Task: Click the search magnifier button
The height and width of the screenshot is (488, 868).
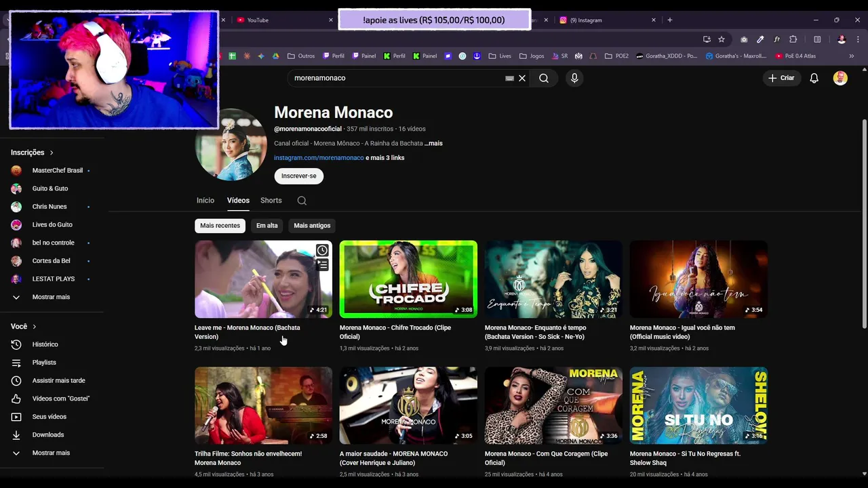Action: click(543, 78)
